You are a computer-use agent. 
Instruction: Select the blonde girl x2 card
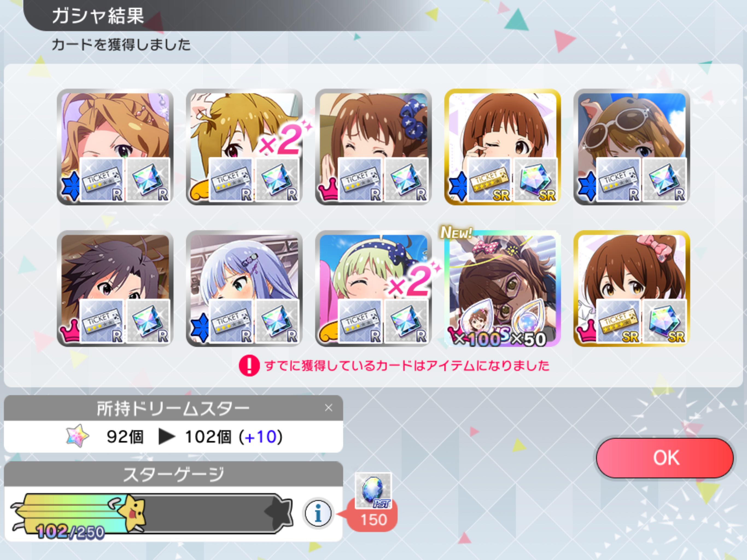[x=244, y=147]
